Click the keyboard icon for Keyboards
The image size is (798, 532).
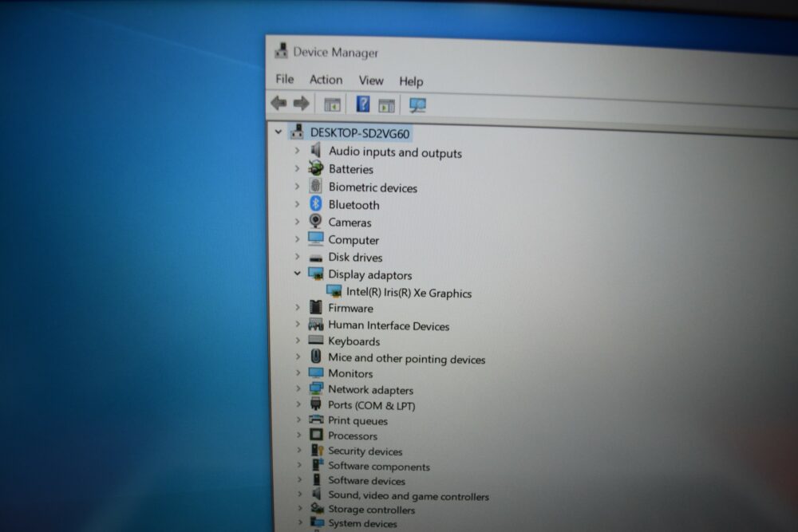[316, 340]
